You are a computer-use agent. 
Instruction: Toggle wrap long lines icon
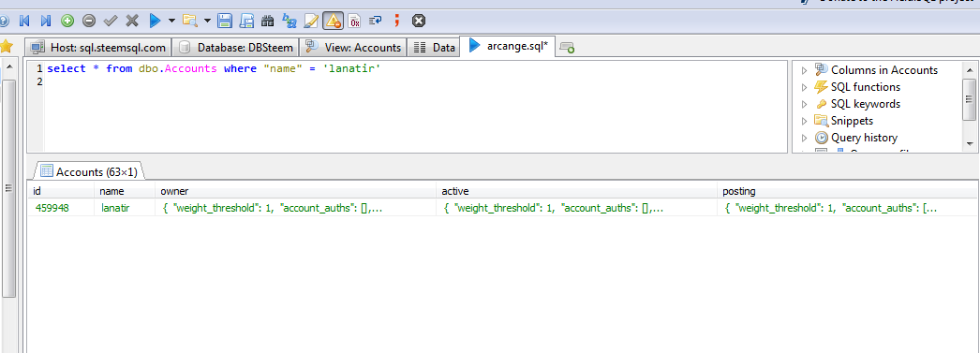(375, 21)
